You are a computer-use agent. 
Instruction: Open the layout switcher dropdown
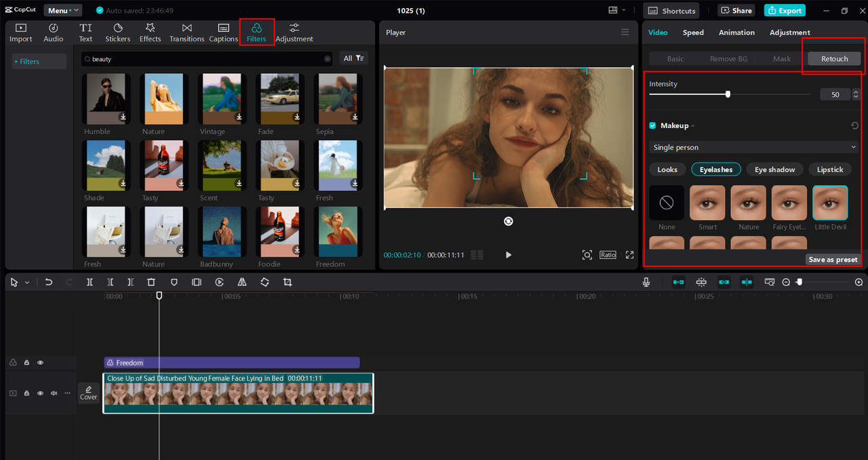coord(617,10)
